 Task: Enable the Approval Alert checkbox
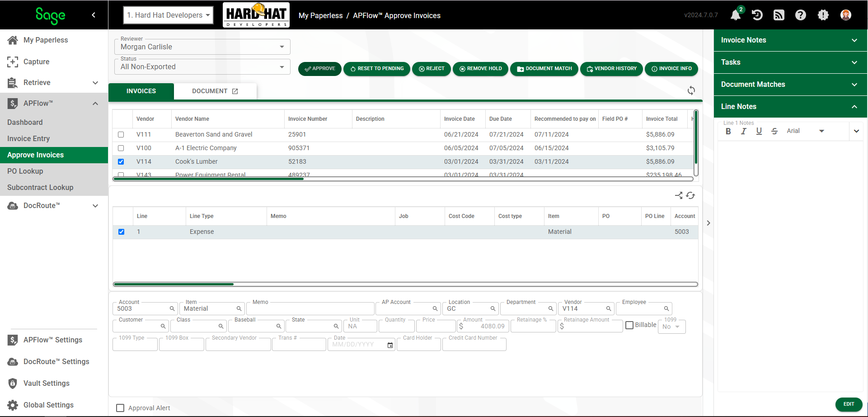(x=120, y=408)
